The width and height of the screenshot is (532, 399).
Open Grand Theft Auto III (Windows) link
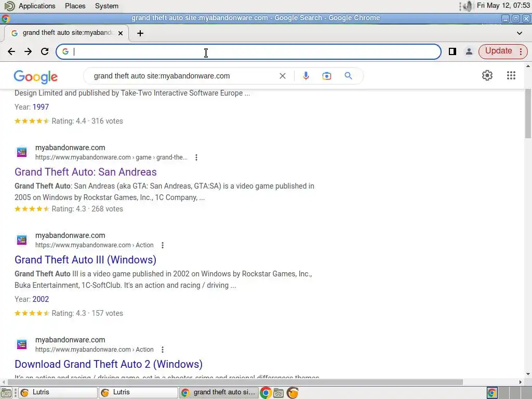[x=86, y=260]
